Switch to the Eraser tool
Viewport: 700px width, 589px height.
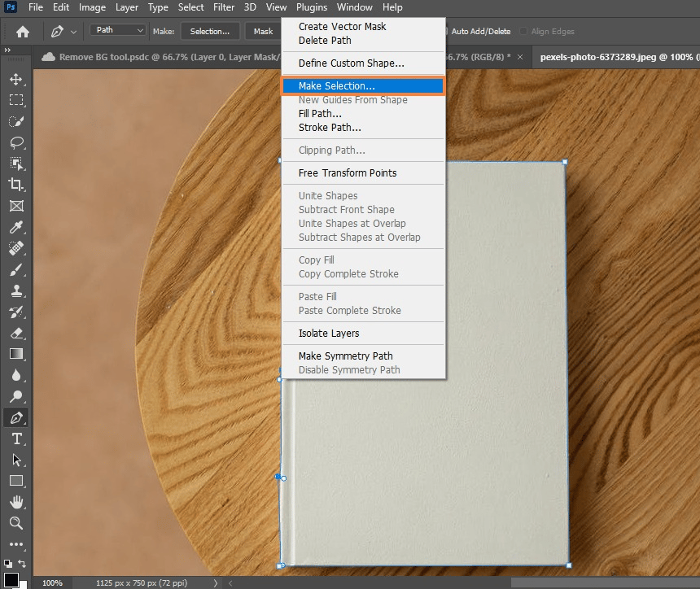[15, 333]
